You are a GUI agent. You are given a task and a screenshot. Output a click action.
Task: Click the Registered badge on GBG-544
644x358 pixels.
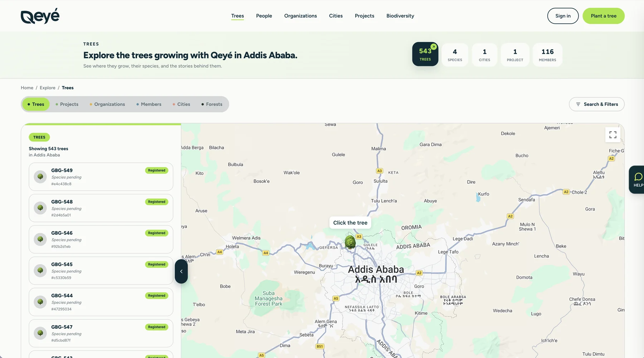[x=157, y=295]
